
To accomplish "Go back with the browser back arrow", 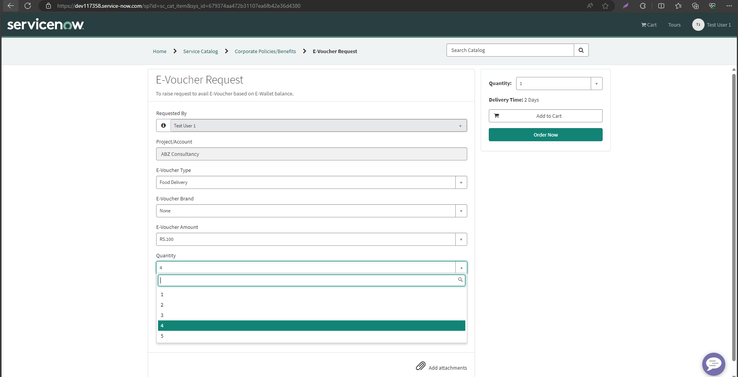I will click(10, 6).
